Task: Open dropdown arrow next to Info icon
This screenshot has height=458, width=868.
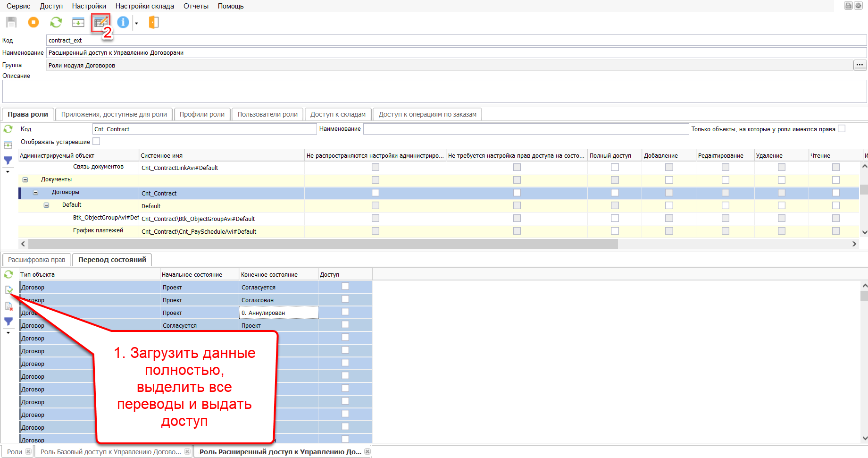Action: click(136, 23)
